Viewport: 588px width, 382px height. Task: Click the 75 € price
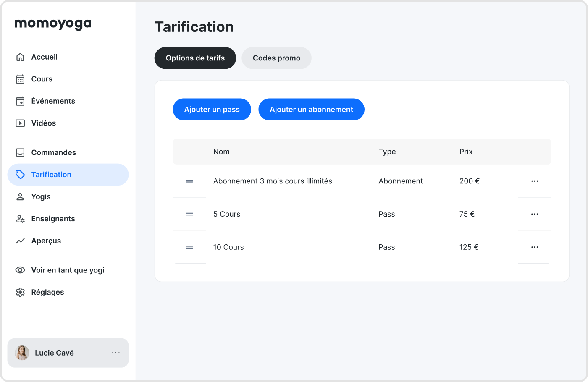point(467,214)
